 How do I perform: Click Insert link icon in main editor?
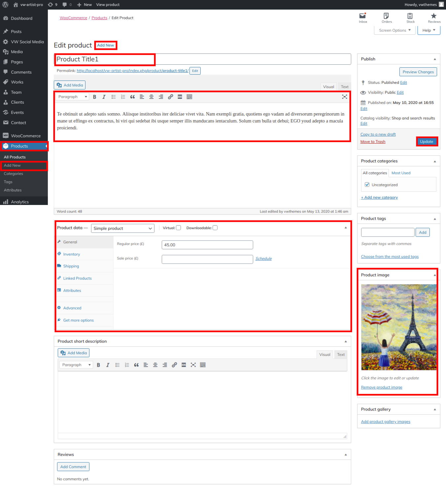(170, 97)
